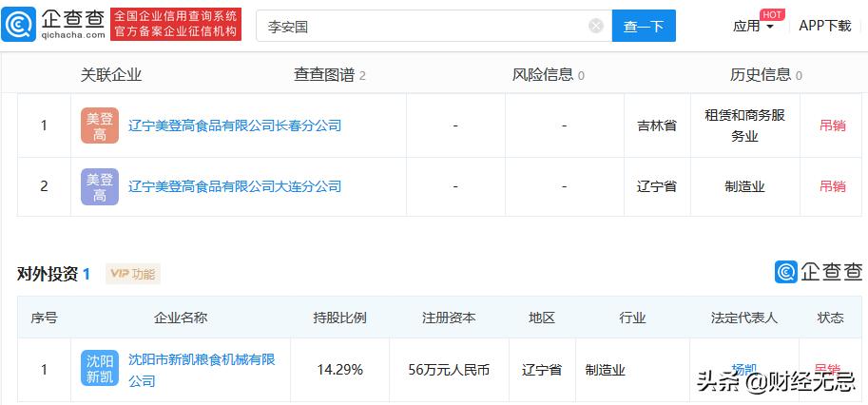Focus the search field containing 李安国
The width and height of the screenshot is (868, 405).
pos(434,26)
